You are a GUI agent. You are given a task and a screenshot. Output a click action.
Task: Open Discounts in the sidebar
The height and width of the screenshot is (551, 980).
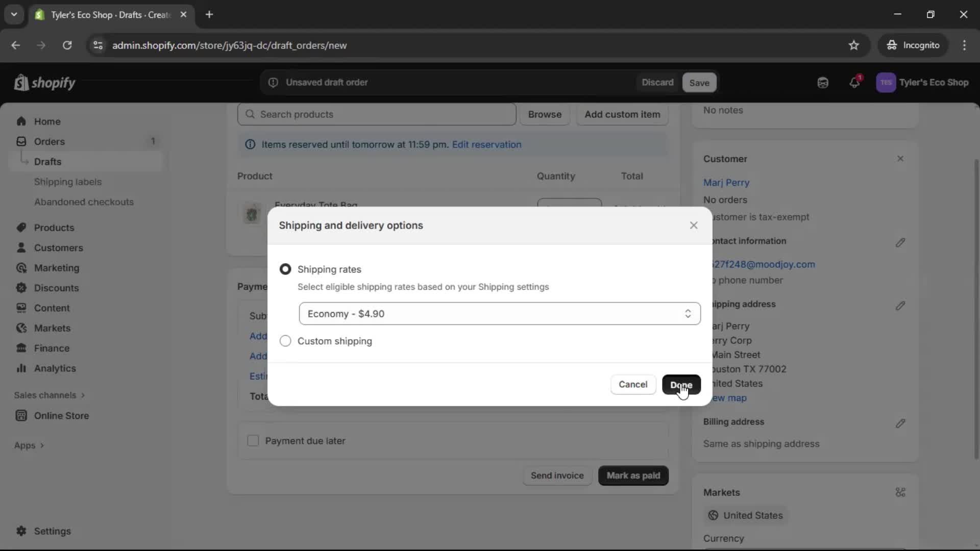tap(56, 288)
